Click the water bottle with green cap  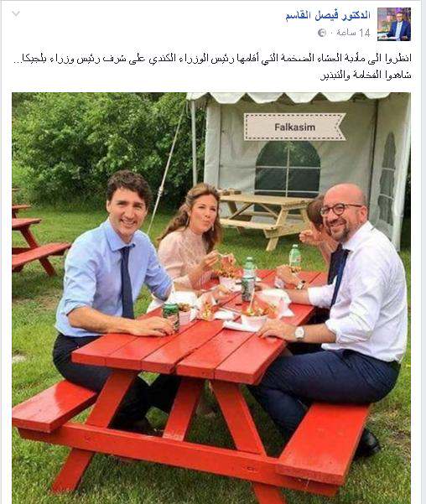tap(295, 257)
